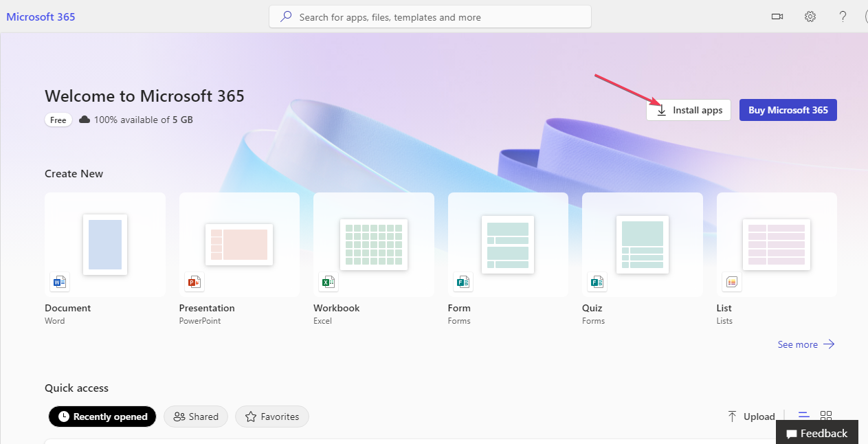The image size is (868, 444).
Task: Select the Shared filter tab
Action: pyautogui.click(x=196, y=417)
